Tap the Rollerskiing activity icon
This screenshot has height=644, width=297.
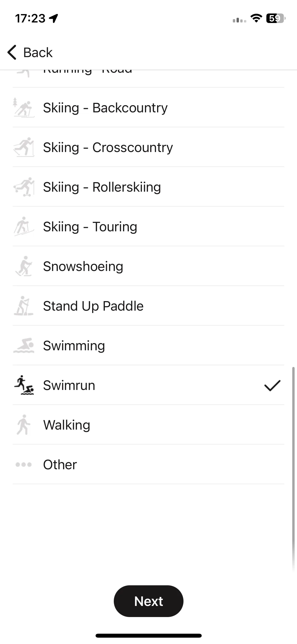(24, 187)
